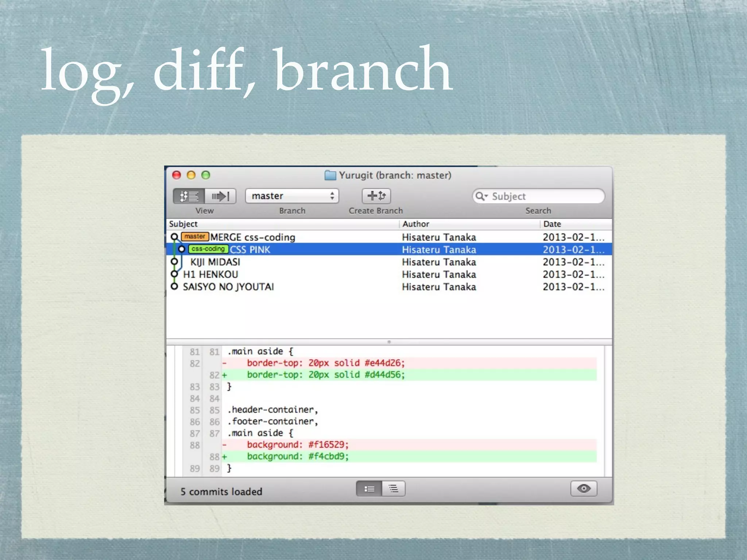Click the removed background #f16529 line
Screen dimensions: 747x560
[x=409, y=445]
